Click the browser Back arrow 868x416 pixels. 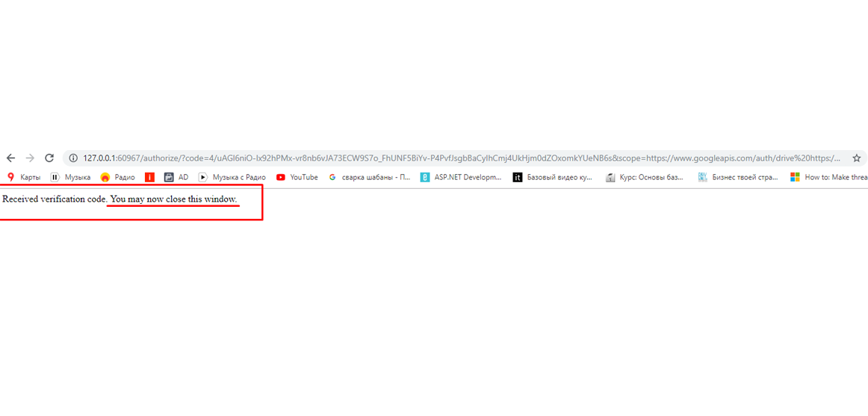click(10, 158)
